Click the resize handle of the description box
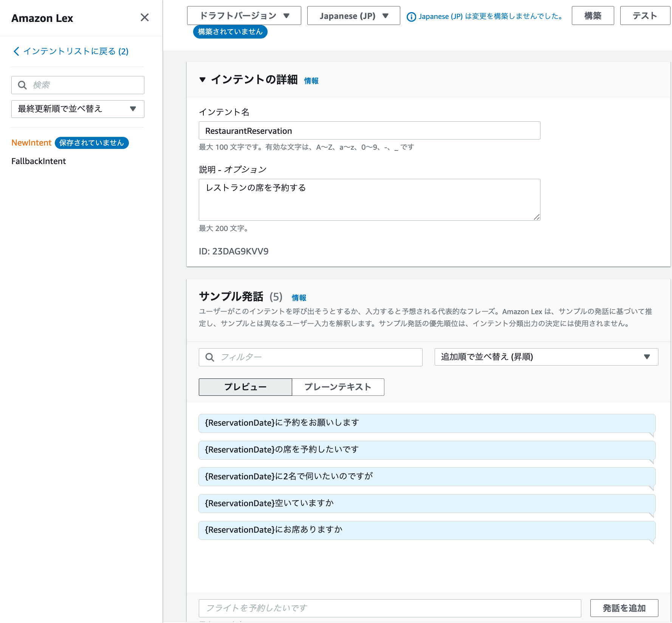The height and width of the screenshot is (623, 672). [x=537, y=217]
